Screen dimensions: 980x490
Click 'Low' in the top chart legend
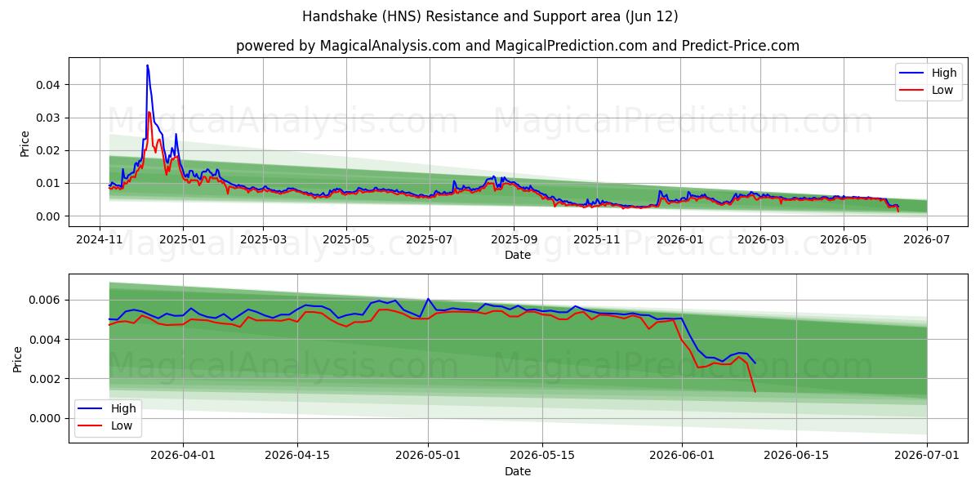pyautogui.click(x=942, y=90)
